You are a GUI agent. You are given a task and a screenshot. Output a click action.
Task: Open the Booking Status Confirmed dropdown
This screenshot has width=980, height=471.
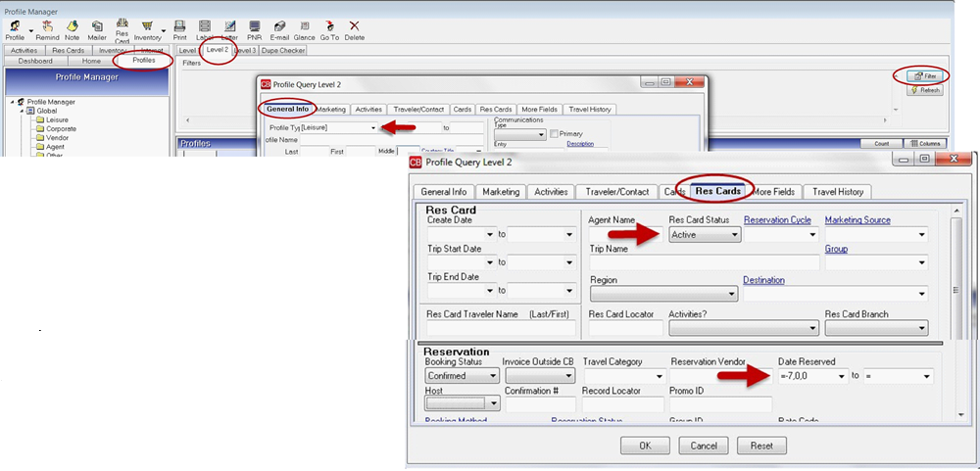(463, 376)
